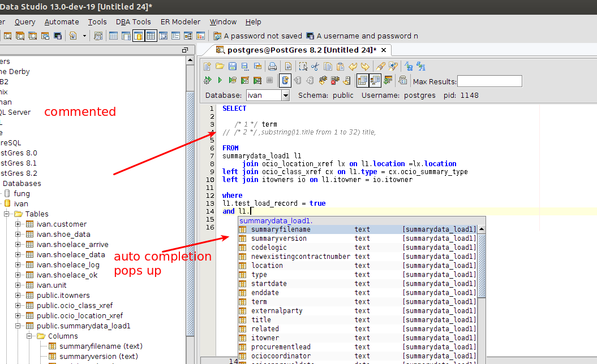Screen dimensions: 597x364
Task: Collapse the public.summarydata_load1 node
Action: pyautogui.click(x=18, y=326)
